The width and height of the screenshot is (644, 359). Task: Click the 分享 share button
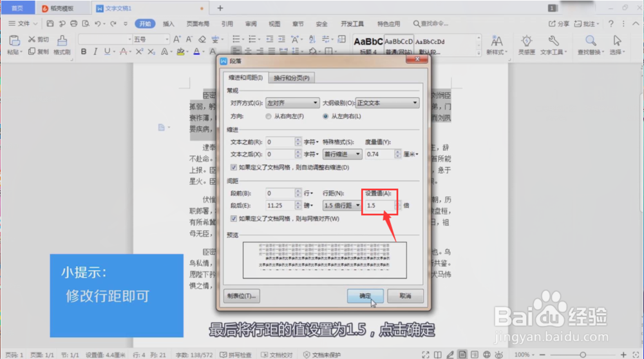[559, 23]
